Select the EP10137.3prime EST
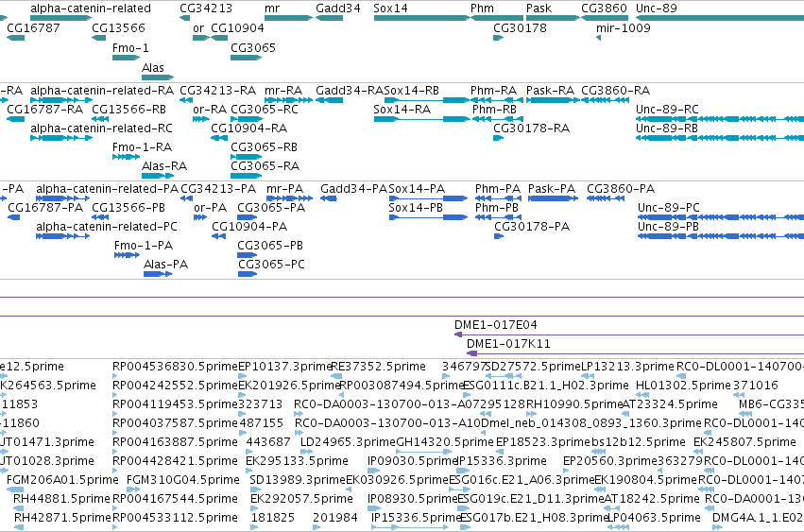The height and width of the screenshot is (532, 804). [243, 376]
